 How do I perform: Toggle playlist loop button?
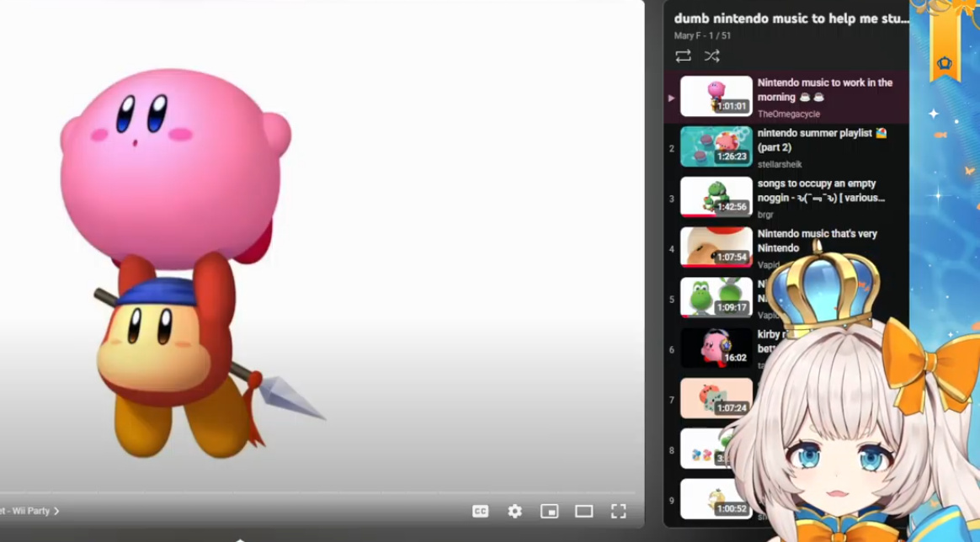(683, 56)
